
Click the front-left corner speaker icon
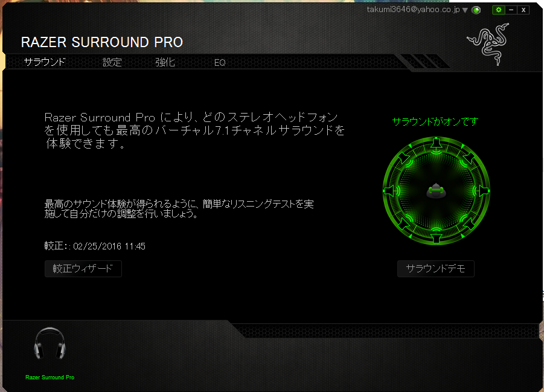pos(404,157)
